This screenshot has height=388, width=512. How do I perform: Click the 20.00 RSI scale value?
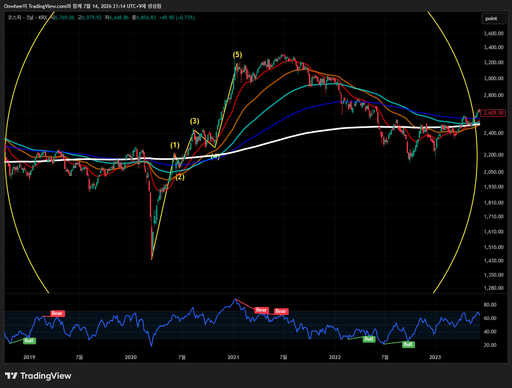click(x=490, y=345)
